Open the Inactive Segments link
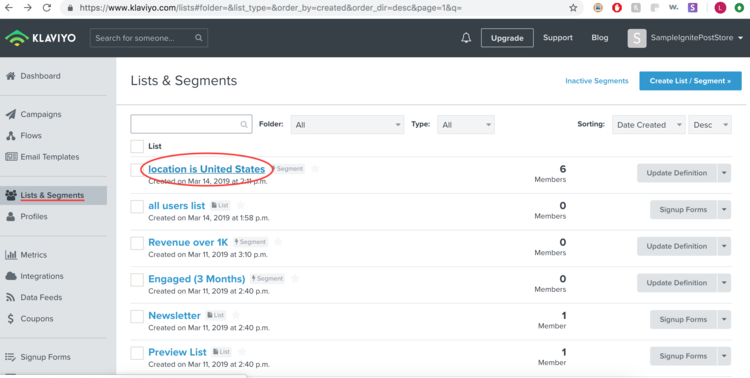The image size is (750, 378). [596, 81]
